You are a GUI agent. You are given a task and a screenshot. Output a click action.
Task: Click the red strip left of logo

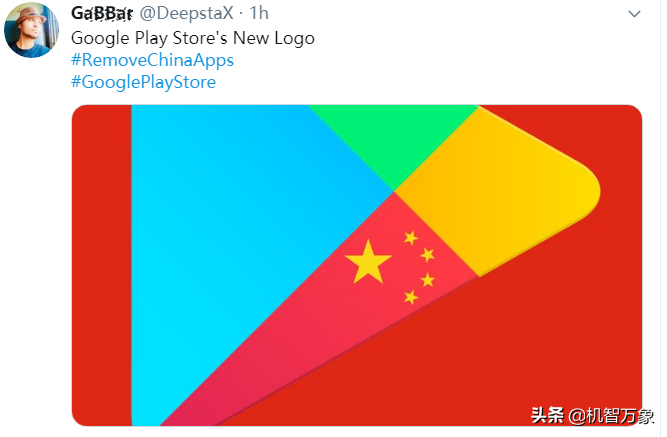102,265
